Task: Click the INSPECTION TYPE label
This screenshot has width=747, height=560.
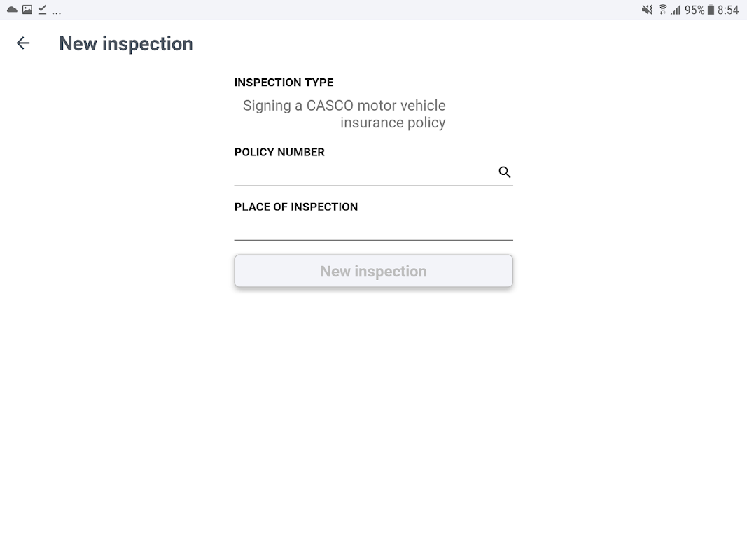Action: coord(284,83)
